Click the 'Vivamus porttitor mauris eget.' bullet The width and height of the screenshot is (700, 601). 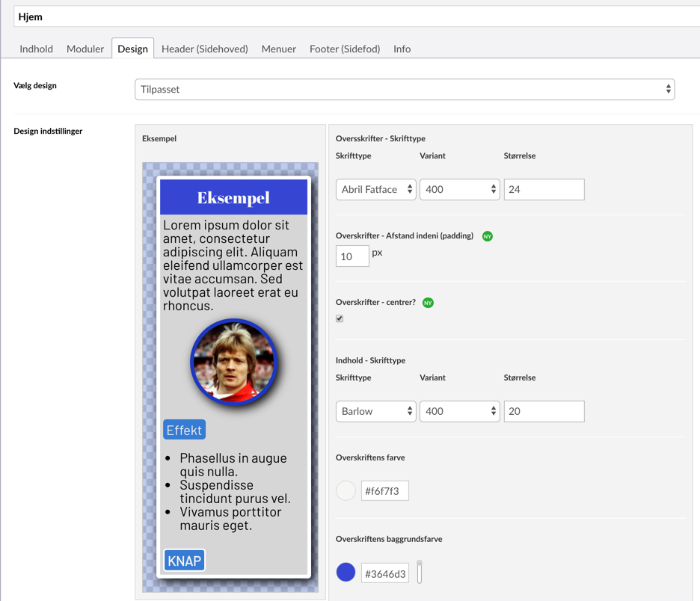tap(230, 519)
